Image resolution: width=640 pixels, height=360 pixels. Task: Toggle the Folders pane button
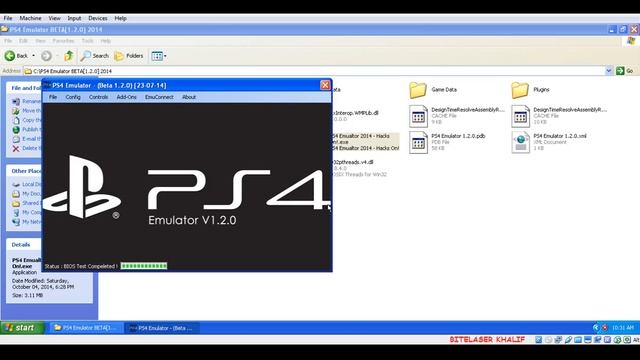pos(129,56)
